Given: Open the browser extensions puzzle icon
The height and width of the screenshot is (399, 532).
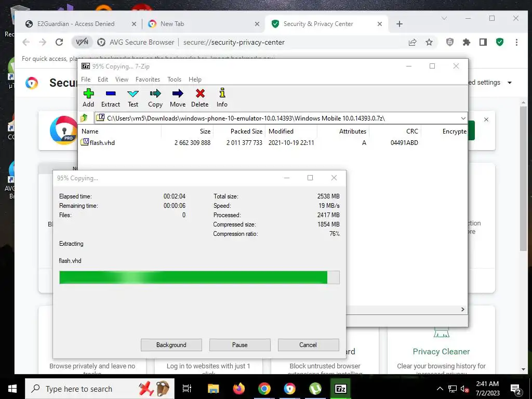Looking at the screenshot, I should tap(467, 42).
